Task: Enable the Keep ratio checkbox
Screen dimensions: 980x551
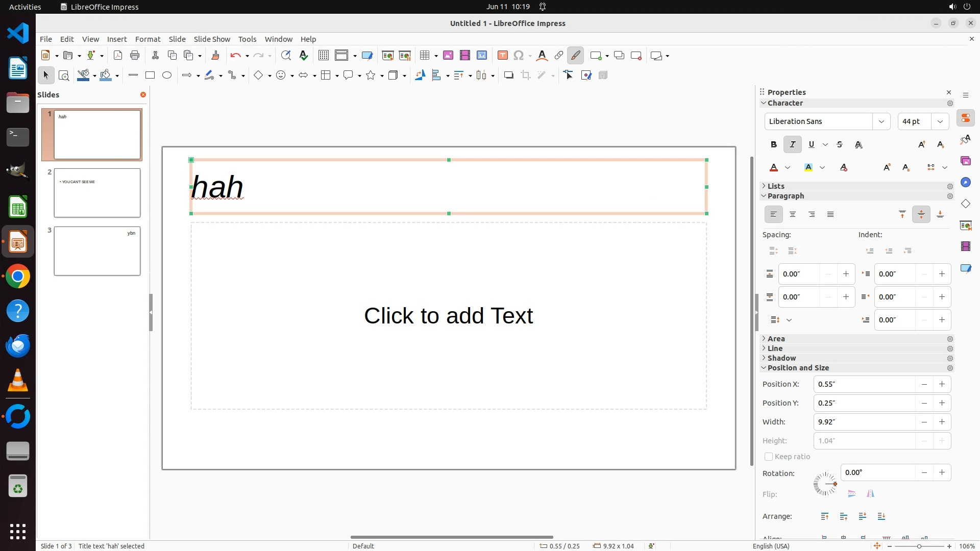Action: [x=769, y=457]
